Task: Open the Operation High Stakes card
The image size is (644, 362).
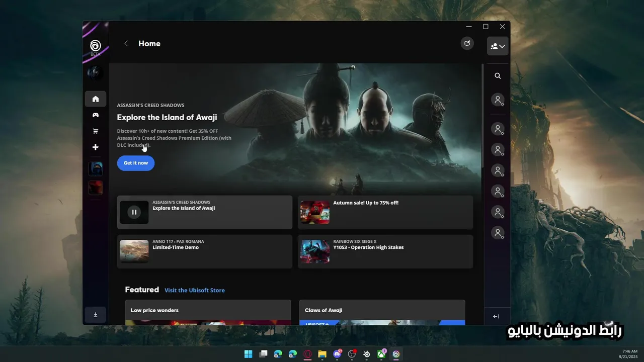Action: (385, 251)
